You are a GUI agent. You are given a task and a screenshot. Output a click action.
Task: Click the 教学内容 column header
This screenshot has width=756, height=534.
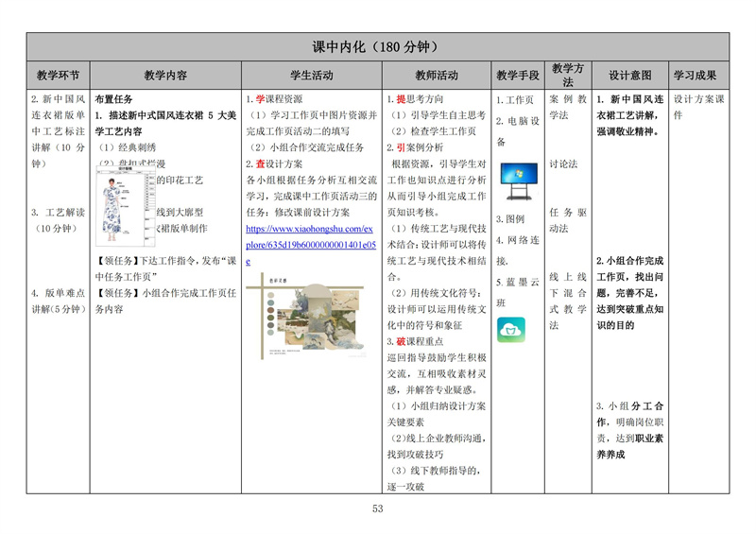tap(165, 76)
